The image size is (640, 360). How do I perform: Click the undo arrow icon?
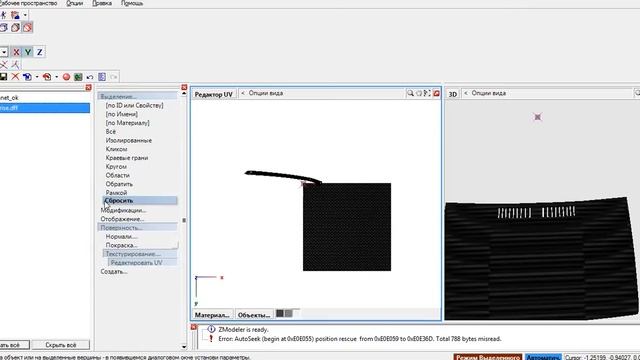90,77
